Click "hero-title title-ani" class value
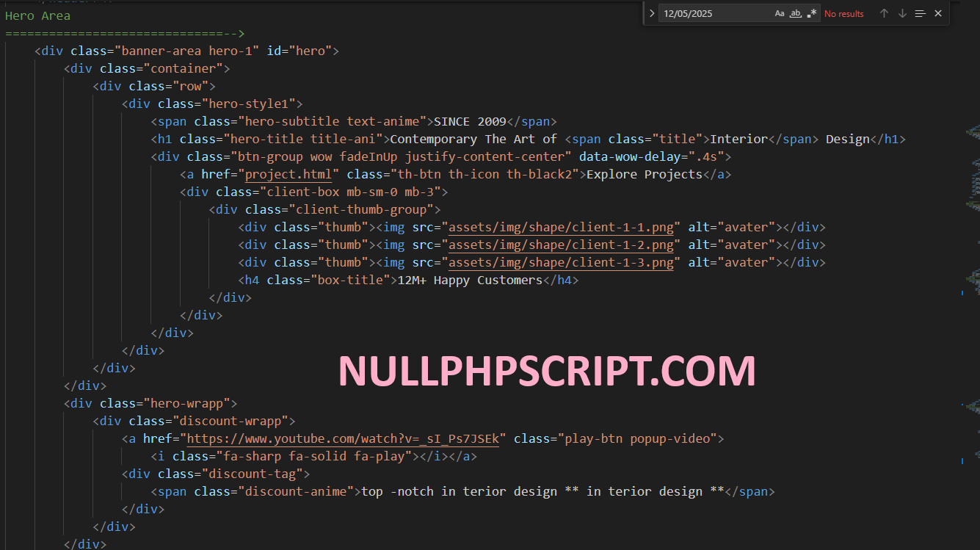Image resolution: width=980 pixels, height=550 pixels. 306,139
